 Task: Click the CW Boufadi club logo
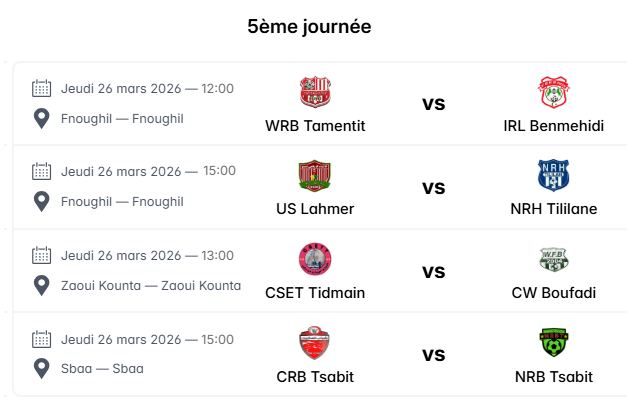click(553, 260)
